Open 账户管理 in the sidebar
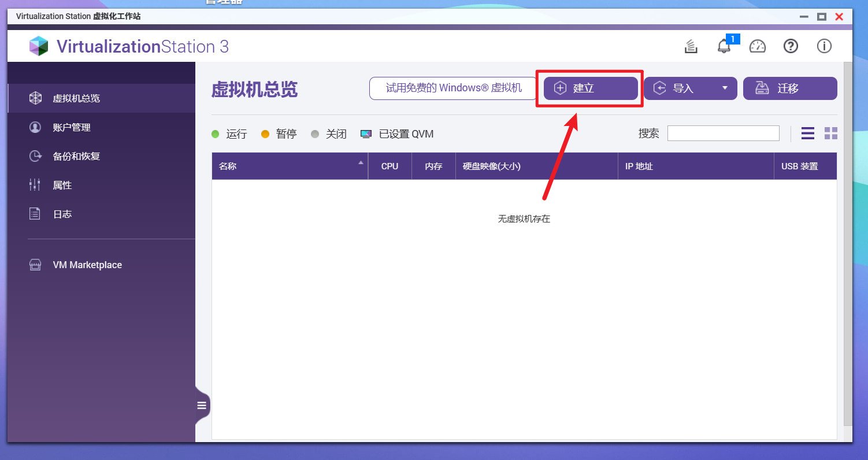Image resolution: width=868 pixels, height=460 pixels. tap(101, 127)
